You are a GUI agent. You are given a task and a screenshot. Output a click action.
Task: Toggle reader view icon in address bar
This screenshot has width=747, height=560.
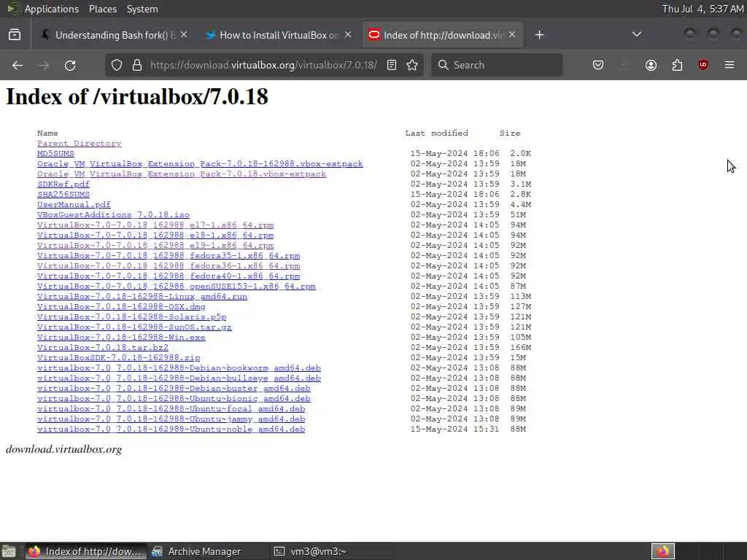click(x=392, y=65)
